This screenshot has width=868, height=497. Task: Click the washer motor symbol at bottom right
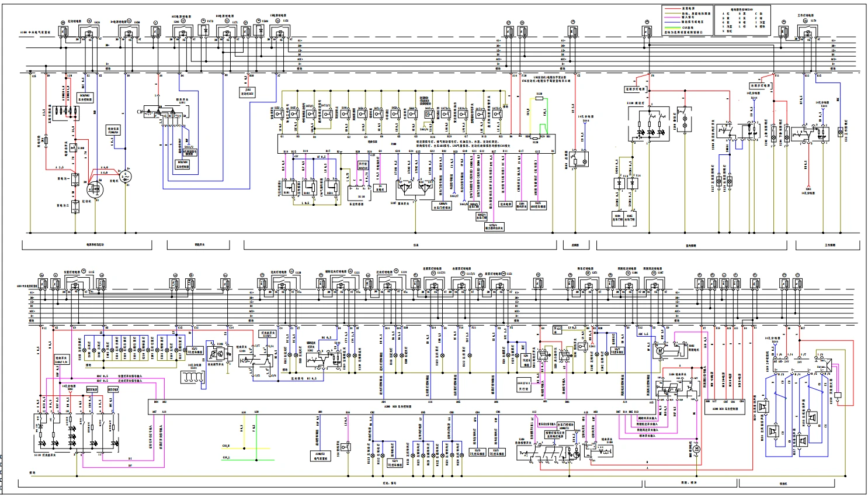696,449
